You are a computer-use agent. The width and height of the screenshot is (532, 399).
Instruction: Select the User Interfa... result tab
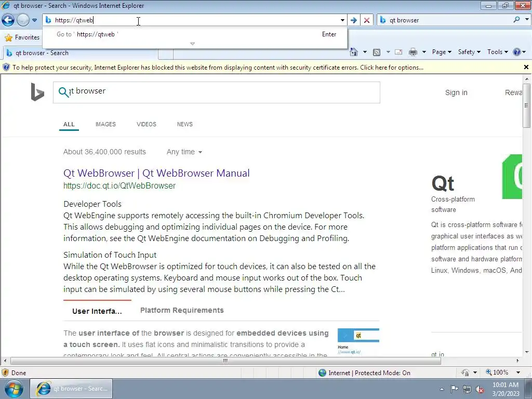pos(97,311)
